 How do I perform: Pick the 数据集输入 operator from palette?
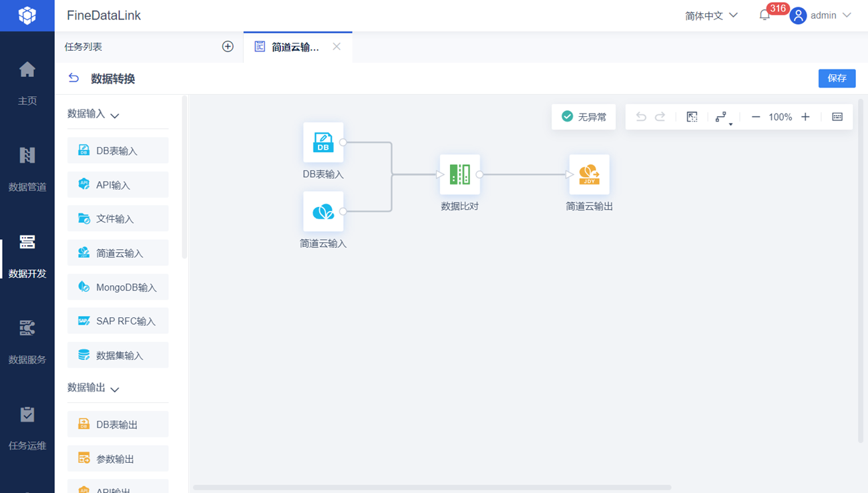[x=118, y=355]
